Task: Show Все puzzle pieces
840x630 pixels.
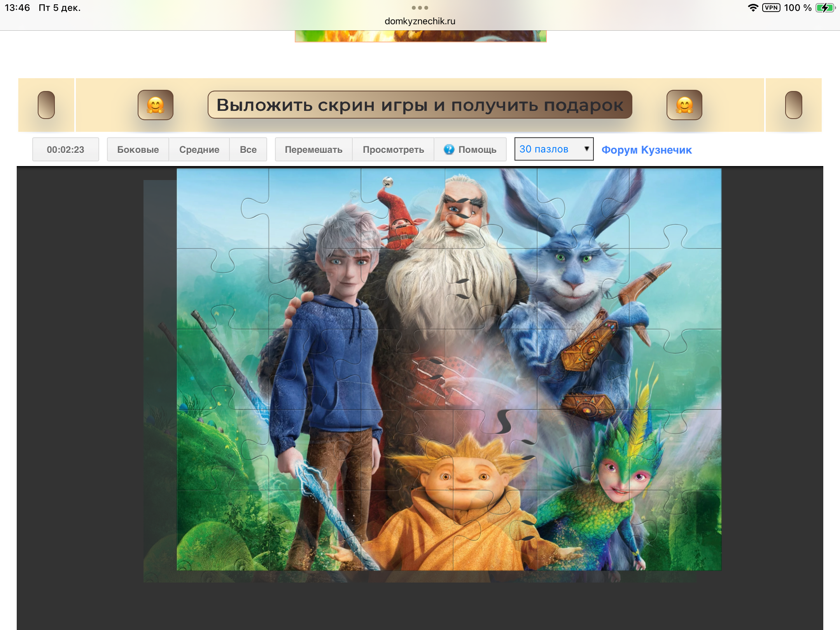Action: pos(248,149)
